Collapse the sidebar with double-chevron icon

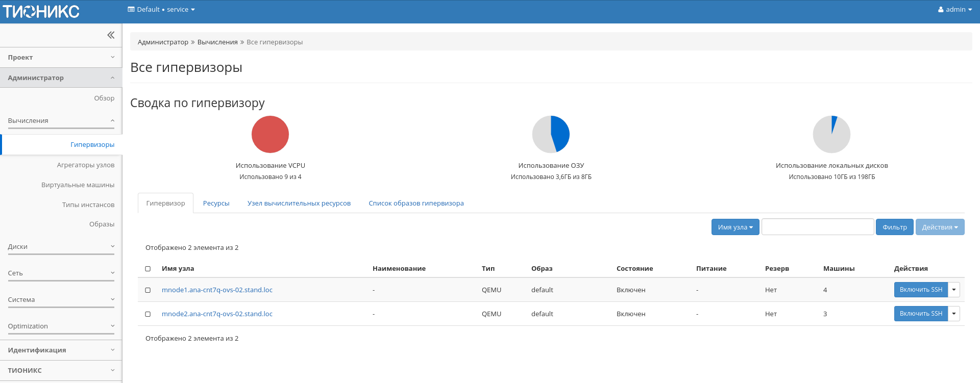point(111,35)
